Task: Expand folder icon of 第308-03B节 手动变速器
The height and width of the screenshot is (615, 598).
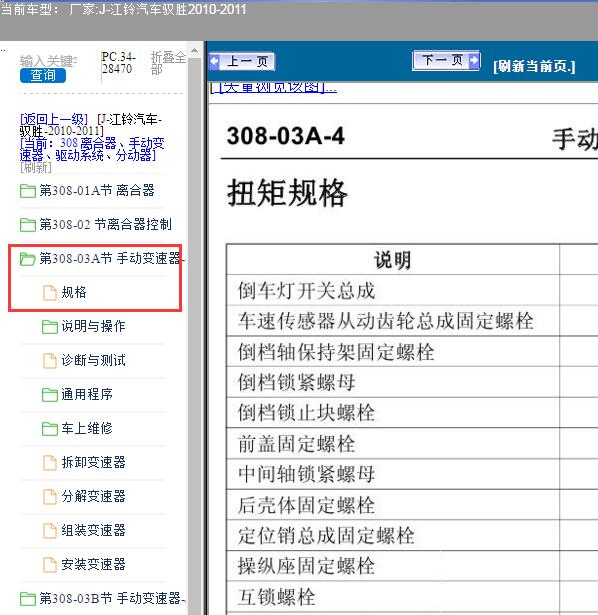Action: (27, 599)
